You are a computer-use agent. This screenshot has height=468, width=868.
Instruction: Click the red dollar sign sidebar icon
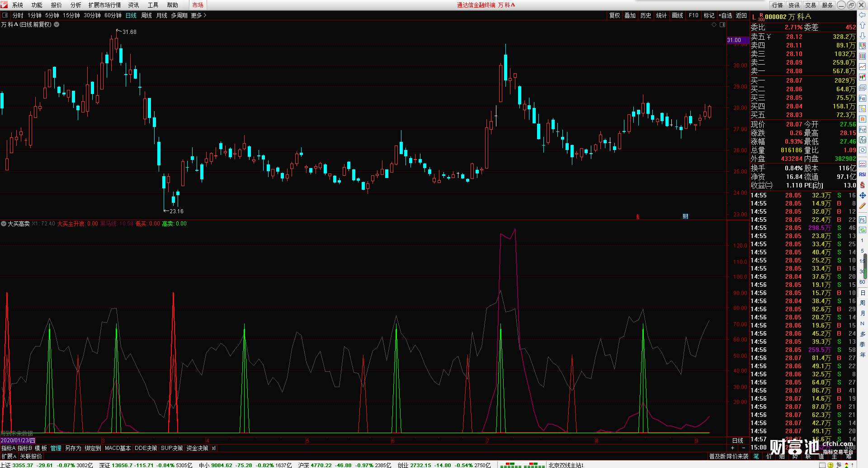tap(863, 185)
